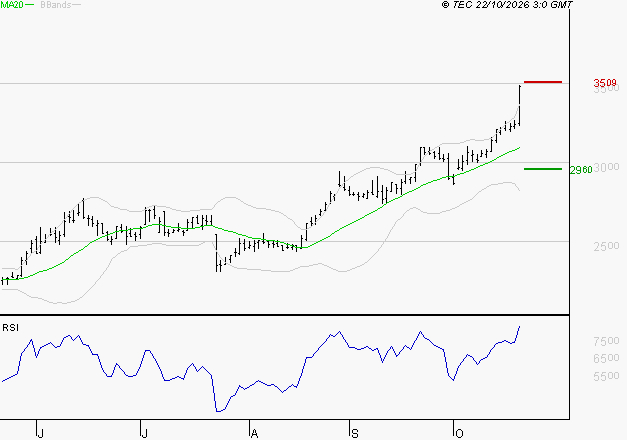Click the red 3509 resistance line
Screen dimensions: 627x440
(x=543, y=82)
